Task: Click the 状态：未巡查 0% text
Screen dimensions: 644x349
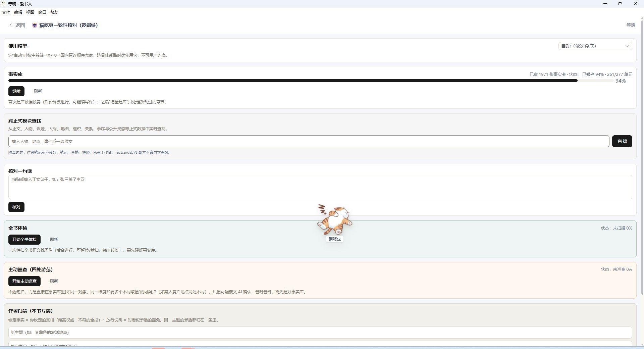Action: pos(616,269)
